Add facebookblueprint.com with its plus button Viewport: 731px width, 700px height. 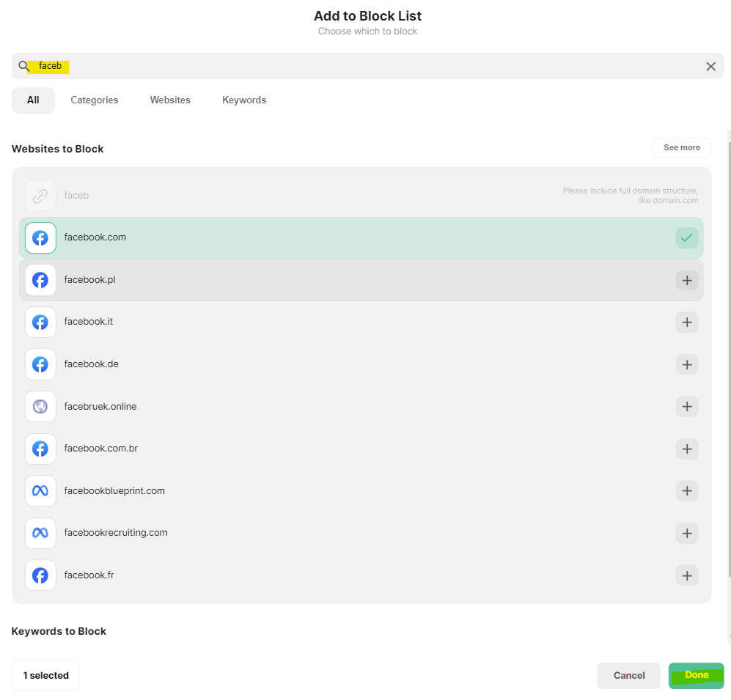coord(687,491)
